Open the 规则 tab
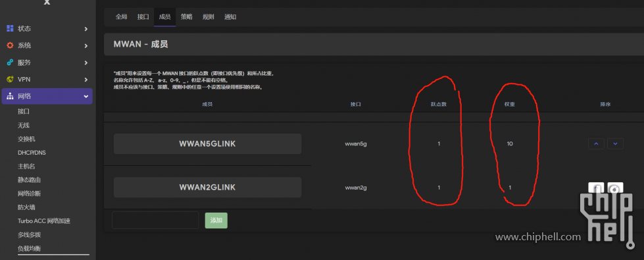The image size is (644, 260). click(209, 17)
